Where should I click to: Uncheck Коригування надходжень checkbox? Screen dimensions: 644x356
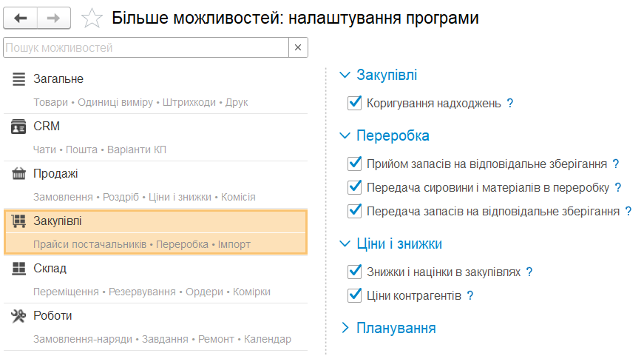tap(354, 103)
